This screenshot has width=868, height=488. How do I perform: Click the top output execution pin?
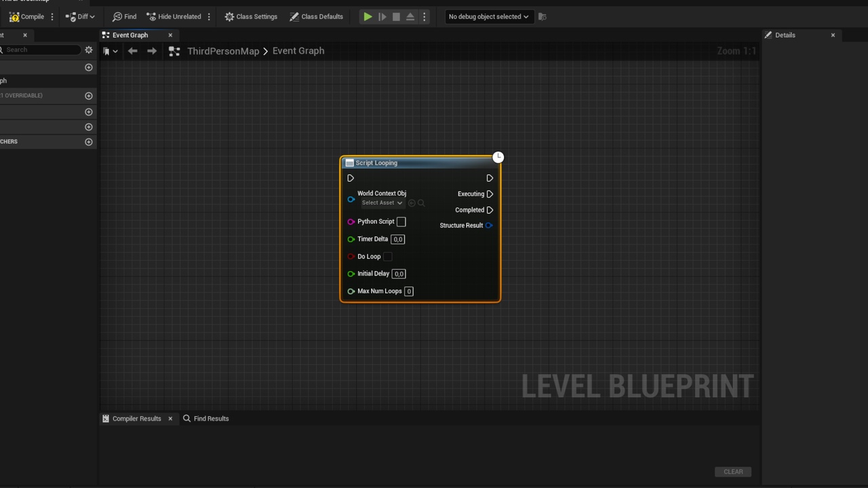tap(490, 178)
